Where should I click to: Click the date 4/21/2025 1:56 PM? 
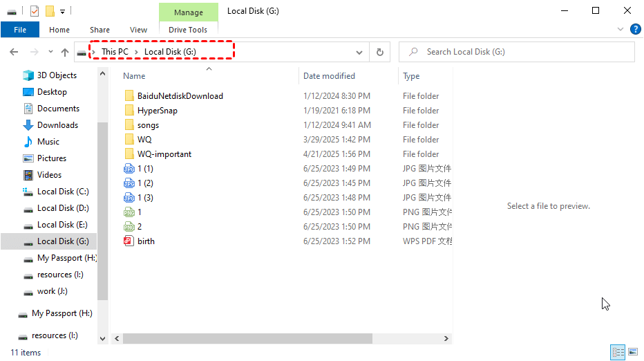(337, 154)
